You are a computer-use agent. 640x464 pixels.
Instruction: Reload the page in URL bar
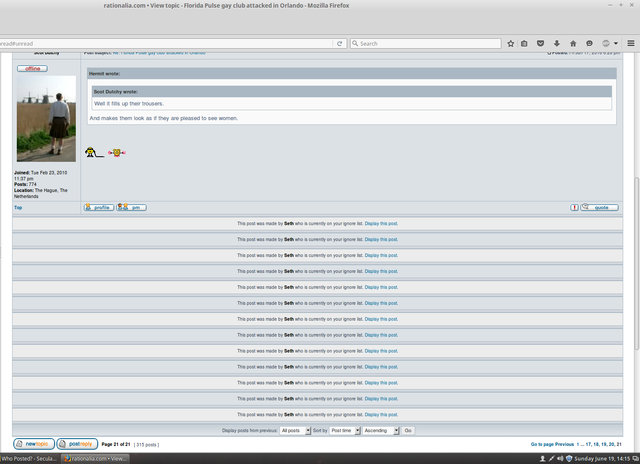[x=340, y=43]
